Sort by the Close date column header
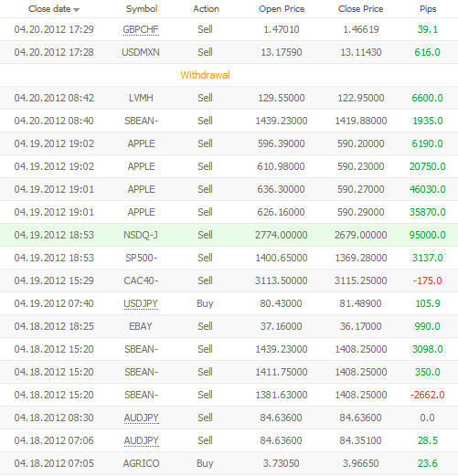Screen dimensions: 458x476 (x=49, y=9)
